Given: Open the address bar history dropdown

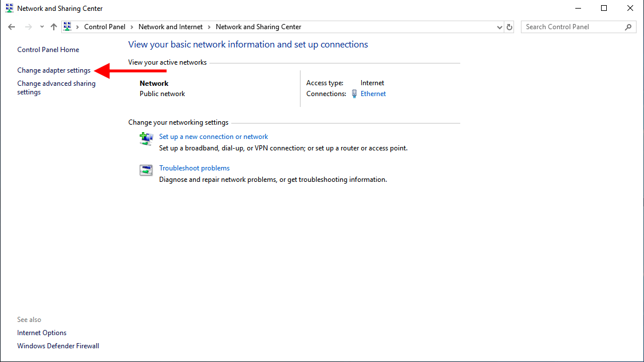Looking at the screenshot, I should [499, 27].
